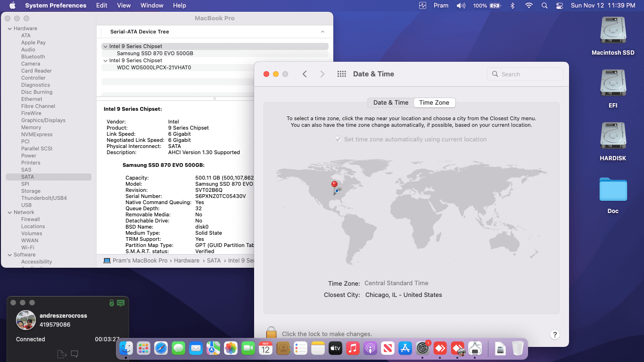Open chat icon in AnyDesk session panel
The width and height of the screenshot is (644, 362).
tap(74, 354)
